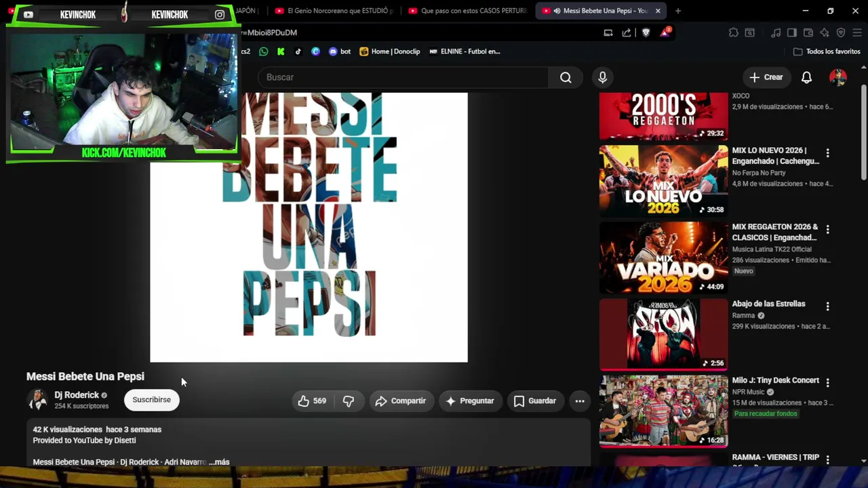Open the Brave VPN shield icon

[x=841, y=33]
